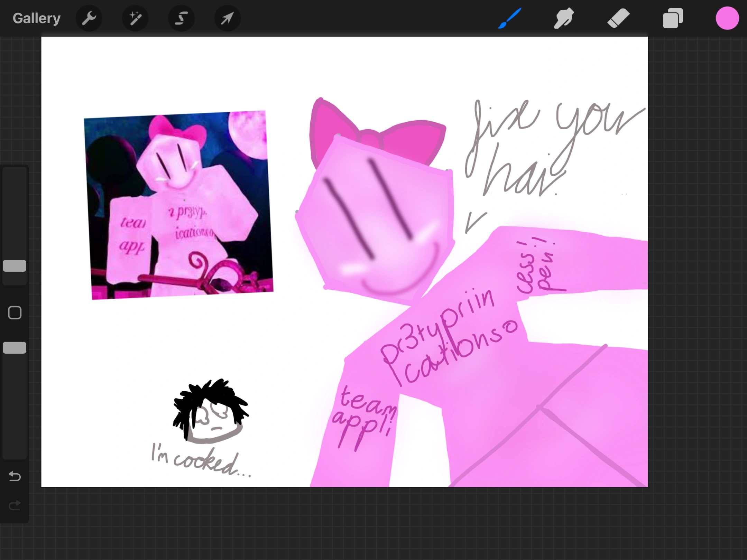Open the pink active color picker
Image resolution: width=747 pixels, height=560 pixels.
tap(727, 18)
